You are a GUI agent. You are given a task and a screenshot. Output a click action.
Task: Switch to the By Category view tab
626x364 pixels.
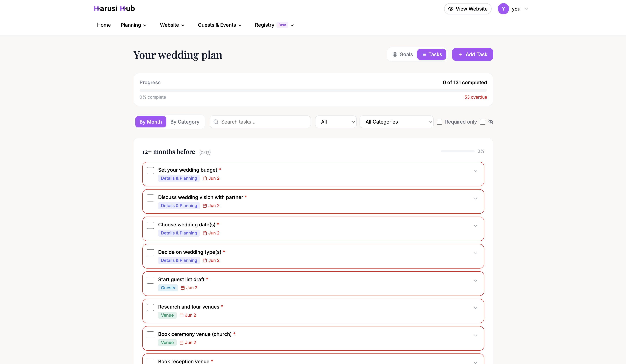[185, 122]
